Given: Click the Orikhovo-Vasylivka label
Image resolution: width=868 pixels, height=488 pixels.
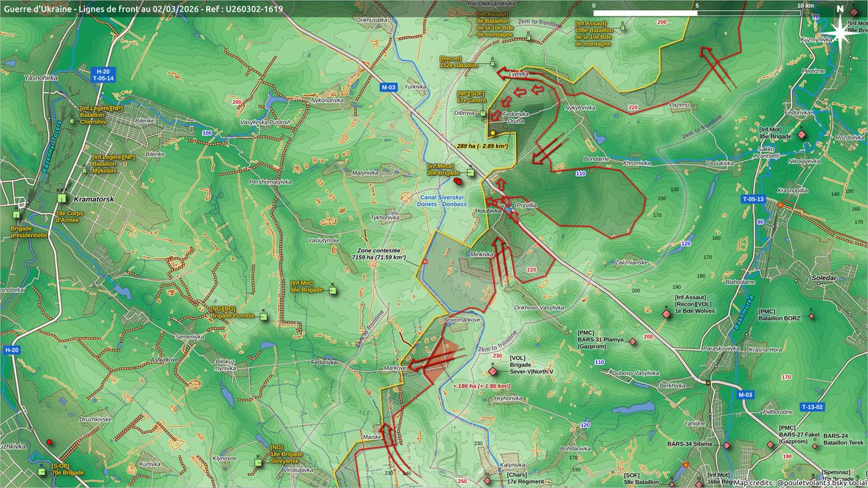Looking at the screenshot, I should pos(539,307).
